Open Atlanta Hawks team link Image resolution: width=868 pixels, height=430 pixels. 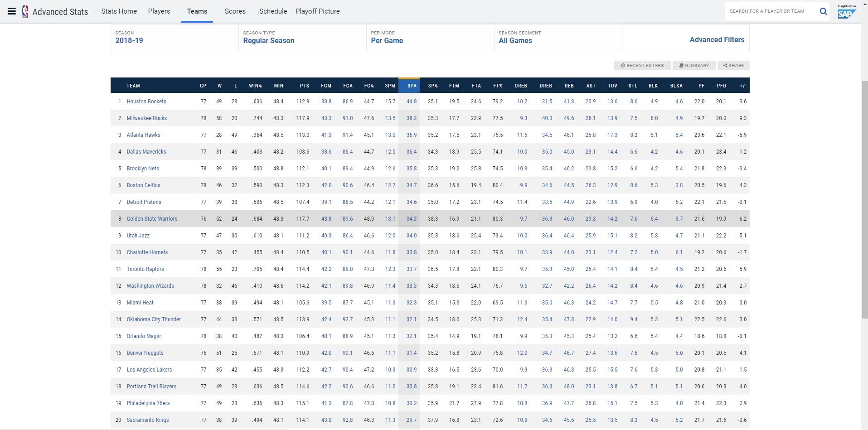tap(143, 135)
